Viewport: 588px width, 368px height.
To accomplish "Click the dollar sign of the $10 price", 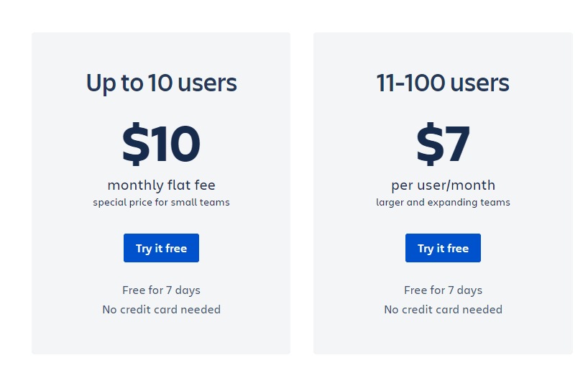I will [x=136, y=144].
